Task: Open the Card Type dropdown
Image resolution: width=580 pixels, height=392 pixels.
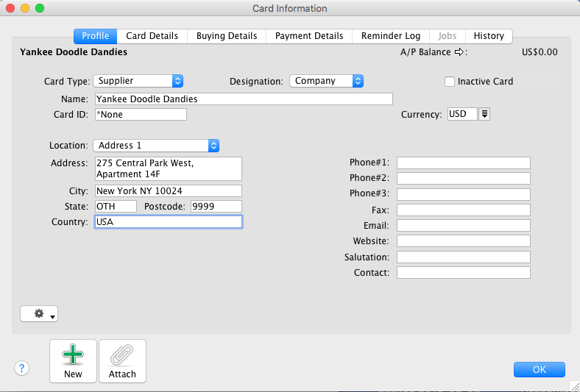Action: coord(138,81)
